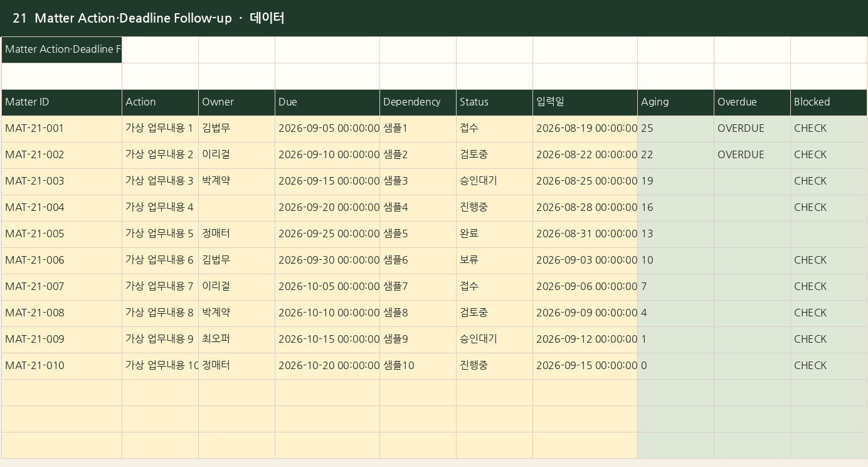
Task: Click CHECK in the MAT-21-006 row
Action: pos(828,260)
